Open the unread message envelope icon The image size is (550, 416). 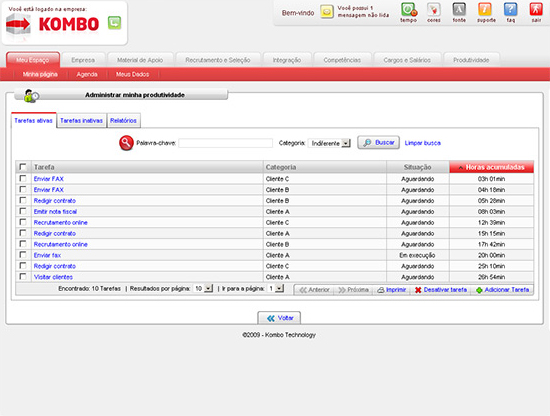(327, 12)
